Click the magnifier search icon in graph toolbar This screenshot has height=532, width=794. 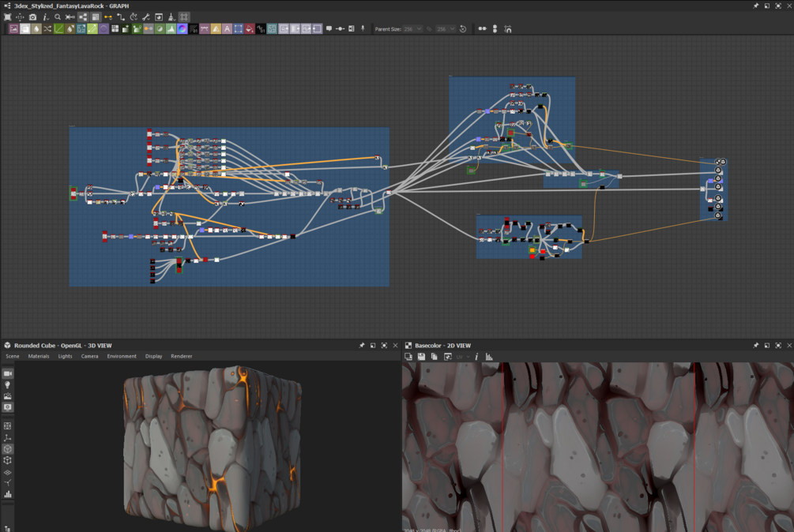[58, 17]
